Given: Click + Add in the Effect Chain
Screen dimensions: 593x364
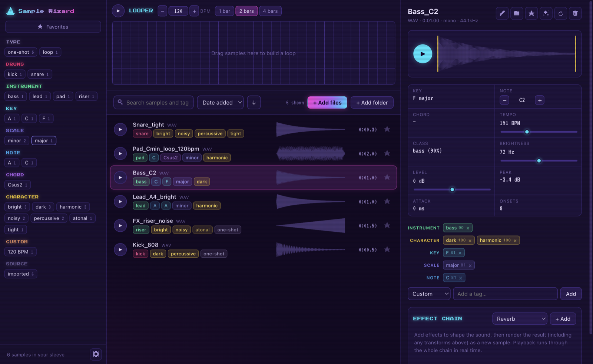Looking at the screenshot, I should pyautogui.click(x=563, y=318).
